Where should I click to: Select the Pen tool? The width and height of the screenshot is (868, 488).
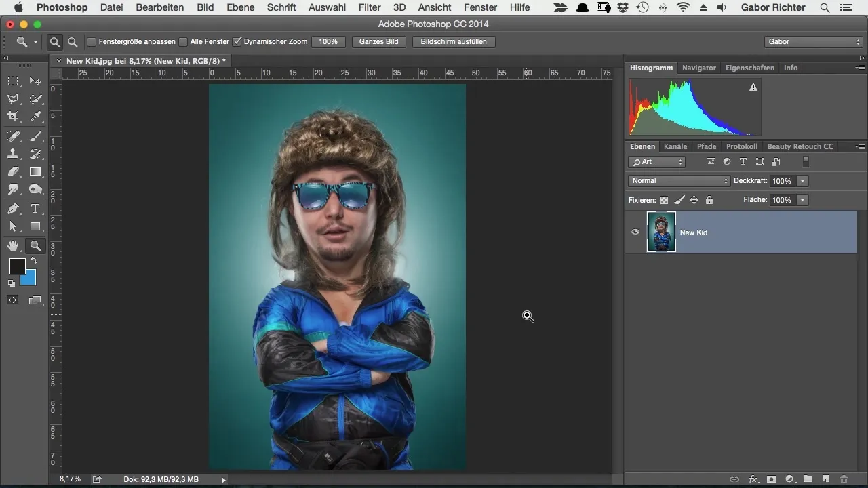point(13,209)
